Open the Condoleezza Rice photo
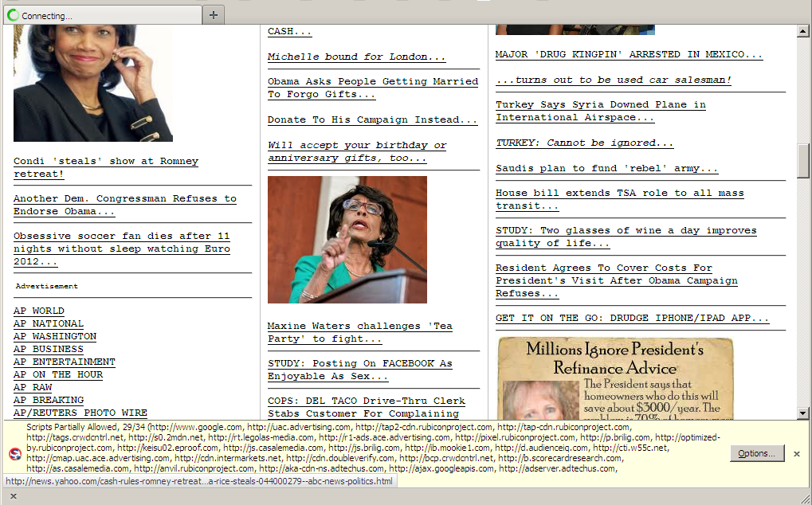This screenshot has height=505, width=812. [x=93, y=83]
